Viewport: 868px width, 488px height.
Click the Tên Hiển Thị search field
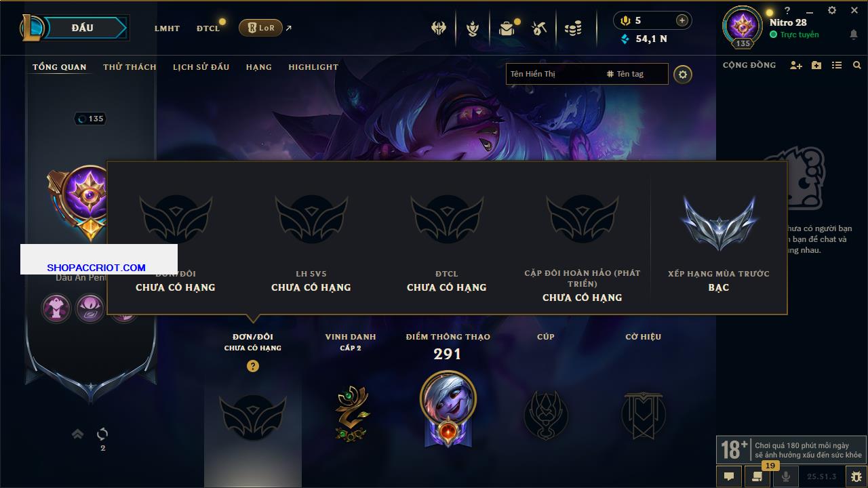click(553, 74)
